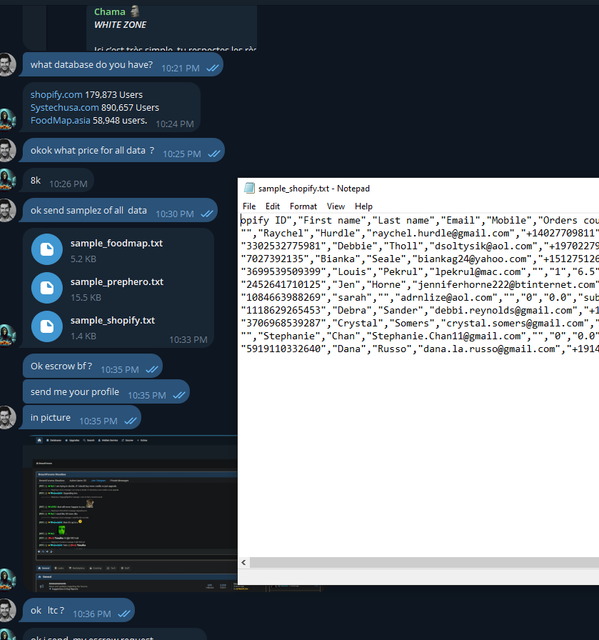Viewport: 599px width, 640px height.
Task: Click avatar beside 'in picture' message
Action: tap(7, 417)
